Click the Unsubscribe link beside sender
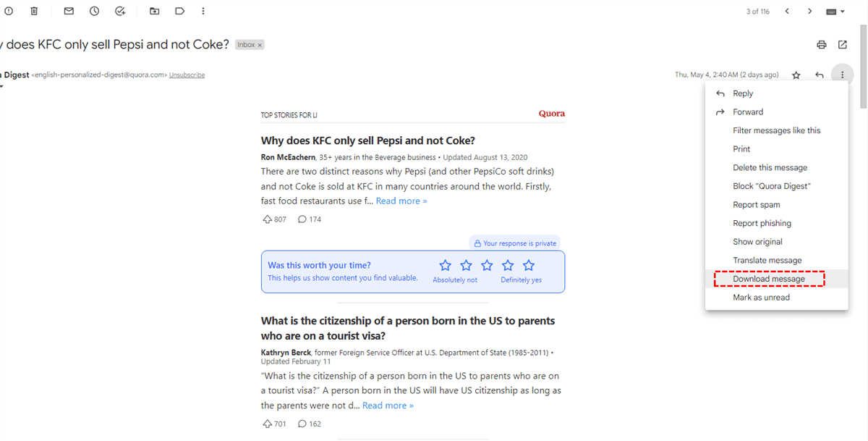The height and width of the screenshot is (441, 868). click(x=187, y=75)
